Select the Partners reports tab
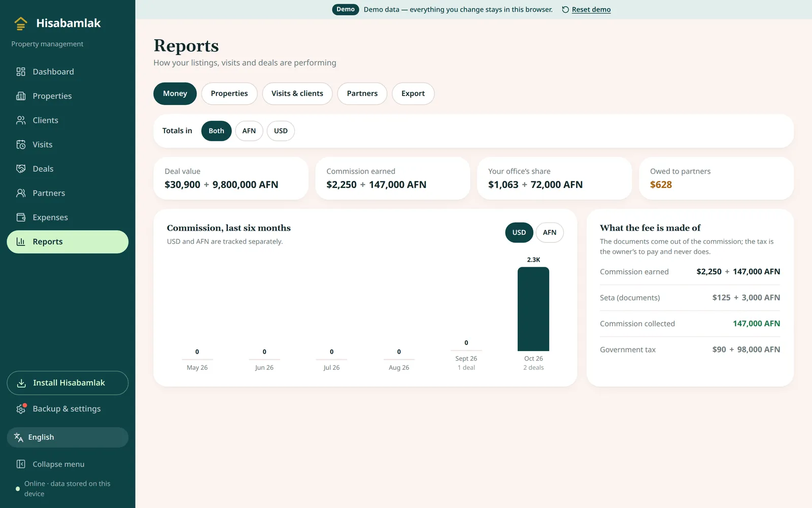Screen dimensions: 812x508 click(x=362, y=93)
